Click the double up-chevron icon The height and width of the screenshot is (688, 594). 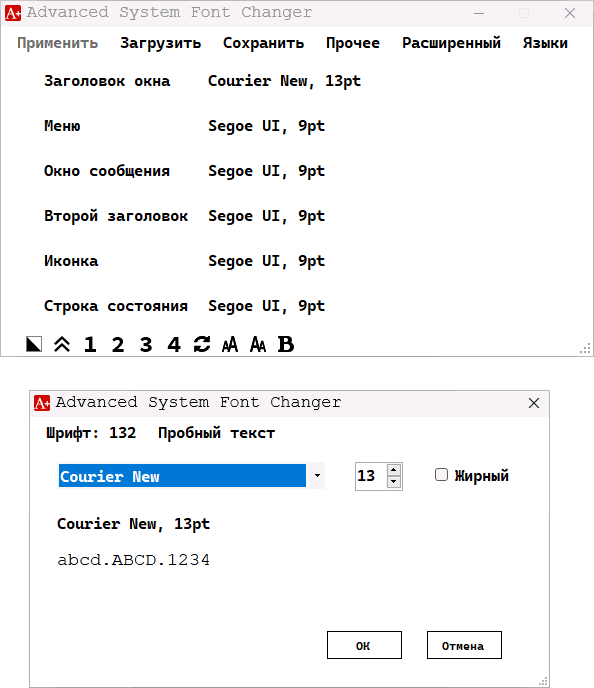[x=62, y=344]
